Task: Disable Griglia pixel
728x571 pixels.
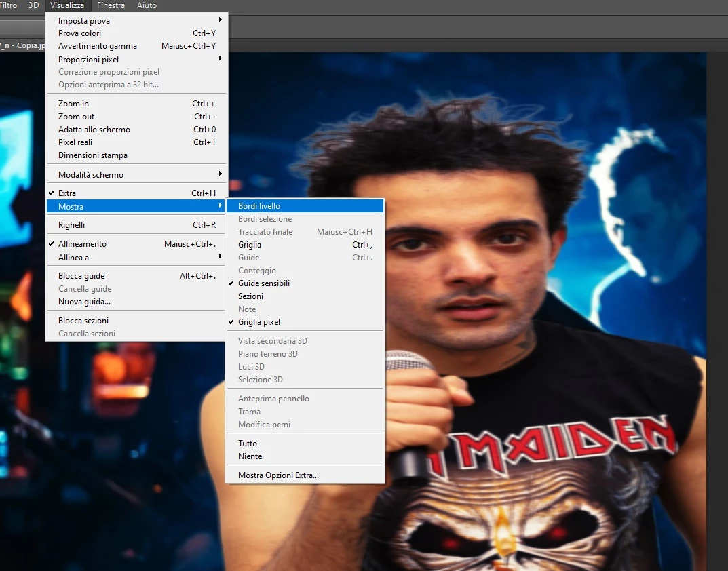Action: click(305, 322)
